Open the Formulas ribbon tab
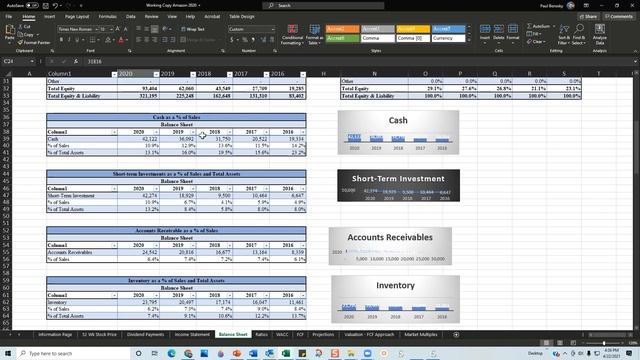 107,17
